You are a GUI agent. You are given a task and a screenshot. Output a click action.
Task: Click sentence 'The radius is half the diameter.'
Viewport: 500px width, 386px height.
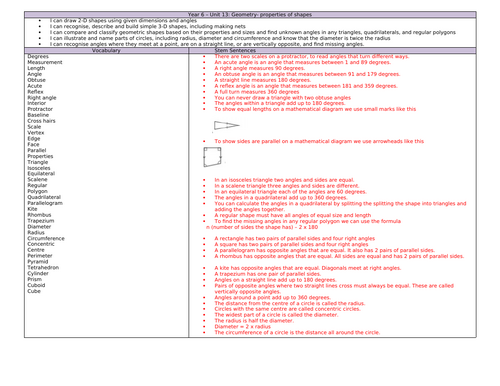tap(254, 321)
